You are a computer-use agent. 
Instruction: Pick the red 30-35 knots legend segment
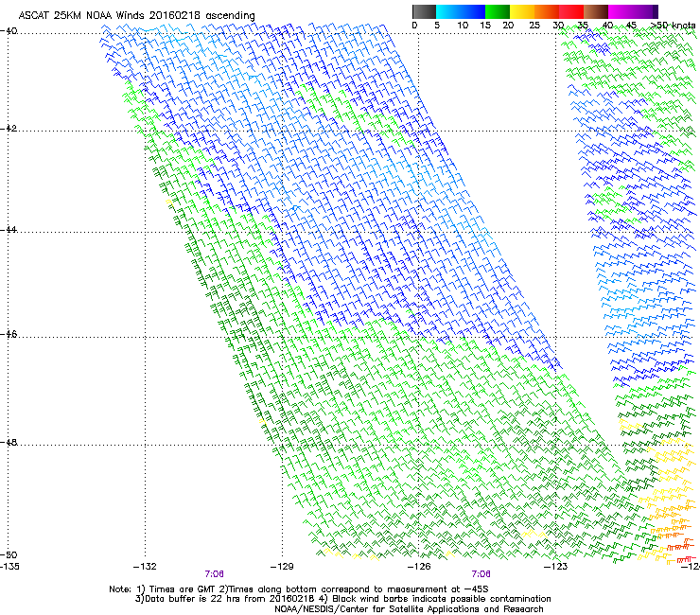pyautogui.click(x=571, y=11)
